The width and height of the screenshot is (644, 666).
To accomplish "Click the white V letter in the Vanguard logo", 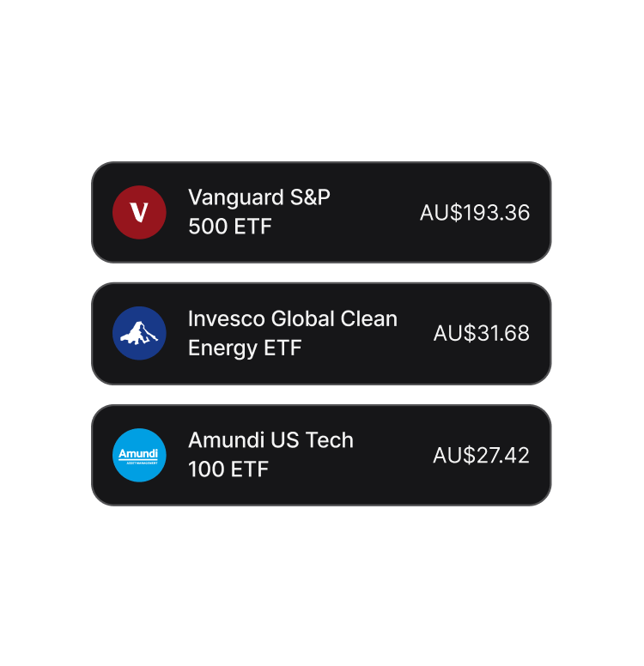I will 139,212.
